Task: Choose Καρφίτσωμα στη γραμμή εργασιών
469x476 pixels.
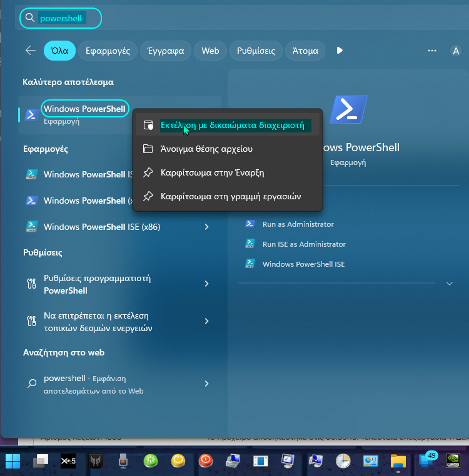Action: (x=228, y=196)
